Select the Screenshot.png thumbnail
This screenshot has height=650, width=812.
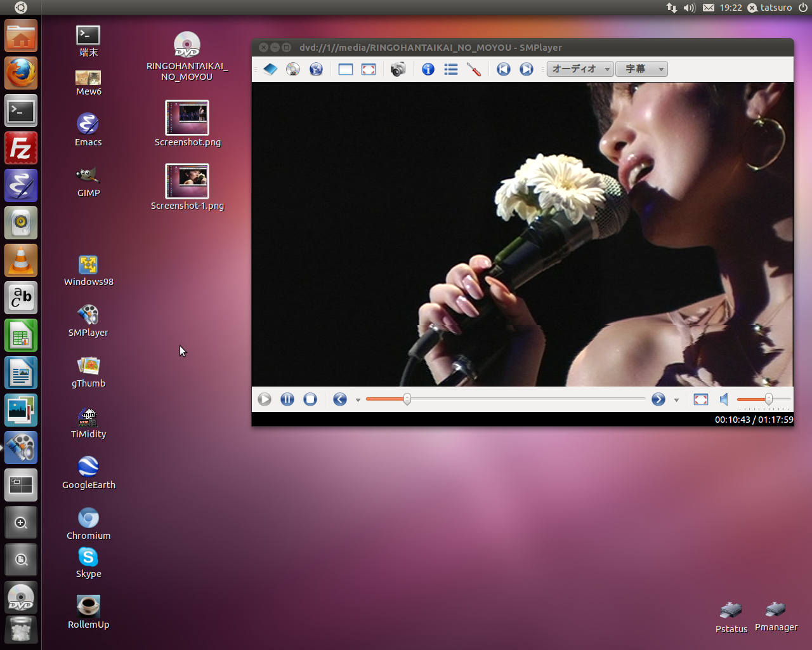click(x=187, y=124)
